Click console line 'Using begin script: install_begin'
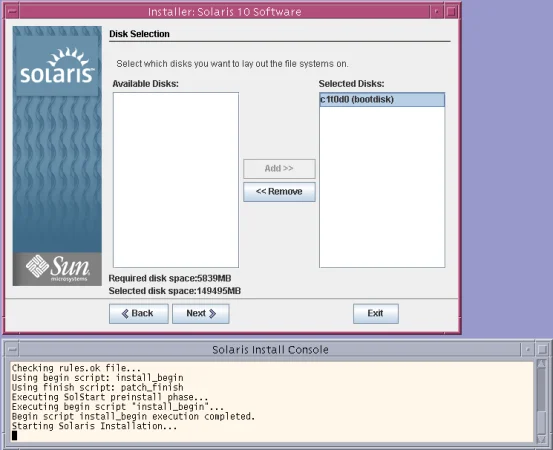Image resolution: width=553 pixels, height=450 pixels. (x=97, y=378)
